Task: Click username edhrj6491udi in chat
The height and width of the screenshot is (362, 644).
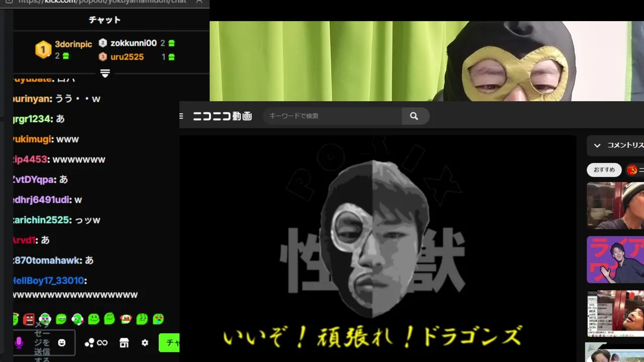Action: point(42,200)
